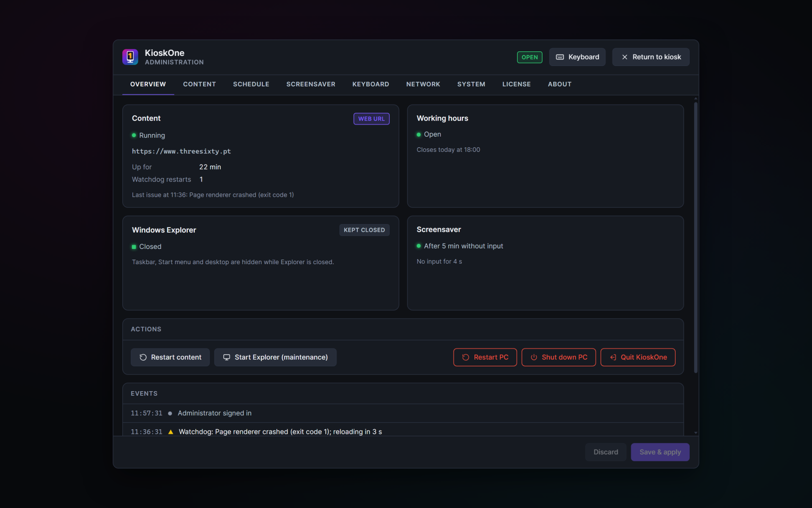Click the Save & apply button
The height and width of the screenshot is (508, 812).
[660, 452]
